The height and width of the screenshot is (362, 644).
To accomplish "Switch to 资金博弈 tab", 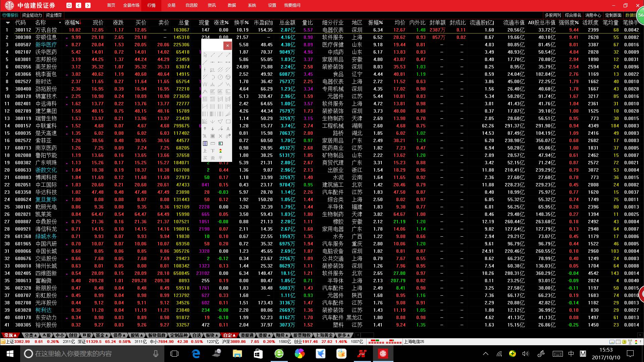I will 54,15.
